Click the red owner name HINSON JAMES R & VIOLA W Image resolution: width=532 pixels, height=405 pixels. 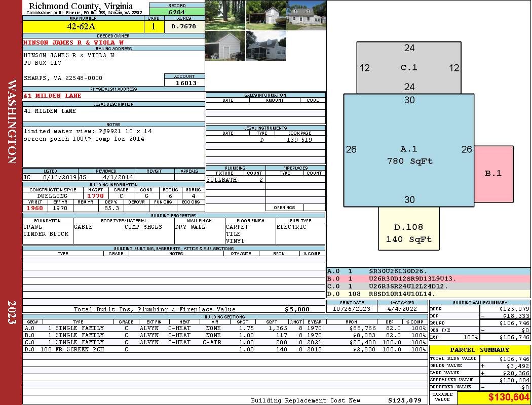pos(73,43)
